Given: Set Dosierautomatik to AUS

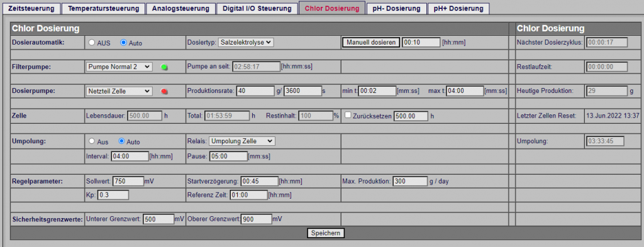Looking at the screenshot, I should tap(92, 43).
